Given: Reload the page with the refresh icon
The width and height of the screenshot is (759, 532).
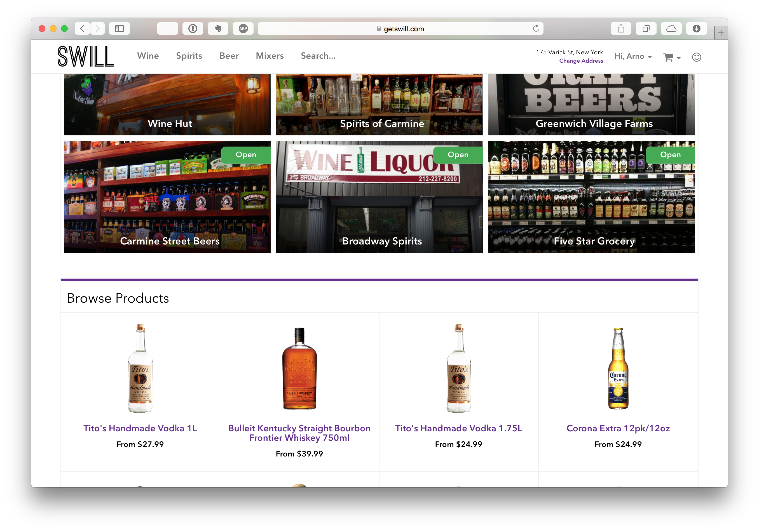Looking at the screenshot, I should (536, 29).
